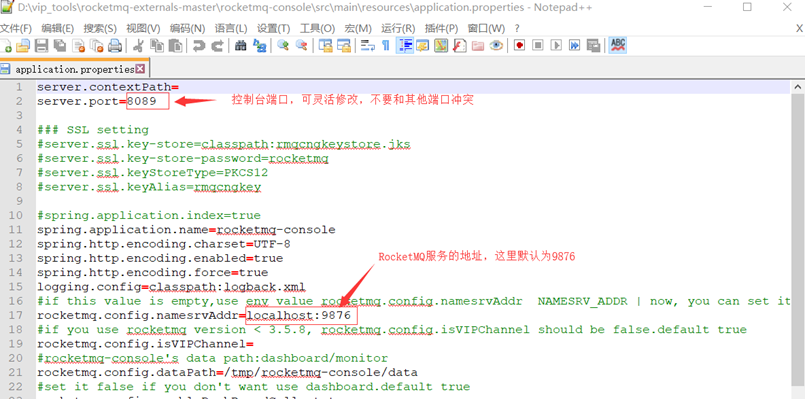Click the Close All documents icon
This screenshot has width=805, height=399.
97,46
